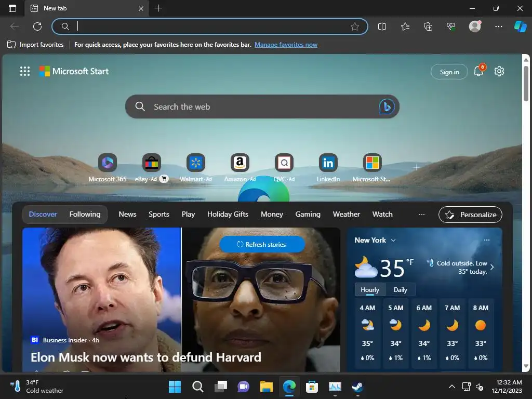Click the browser address bar
Screen dimensions: 532x399
pyautogui.click(x=210, y=26)
